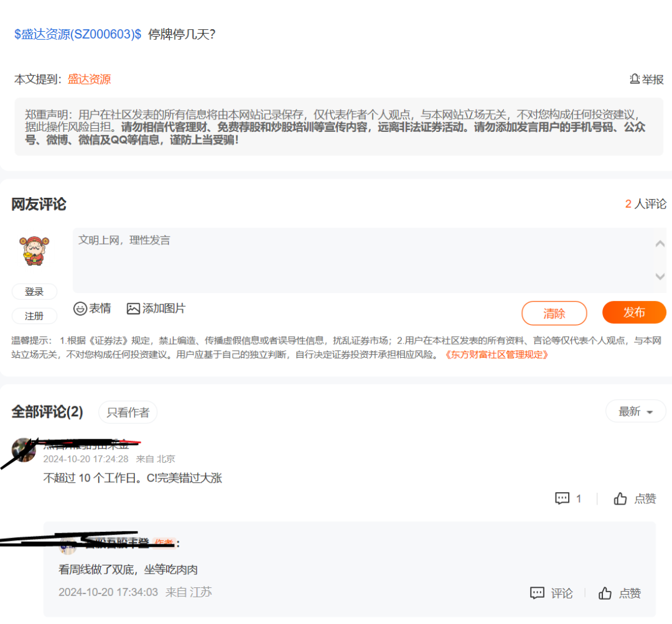This screenshot has width=672, height=624.
Task: Click the 网友评论 section heading
Action: (x=39, y=205)
